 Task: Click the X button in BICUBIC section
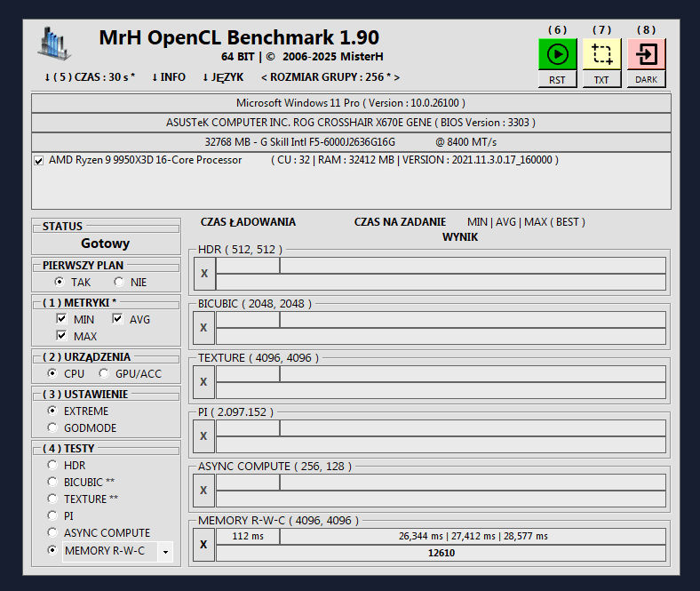204,327
